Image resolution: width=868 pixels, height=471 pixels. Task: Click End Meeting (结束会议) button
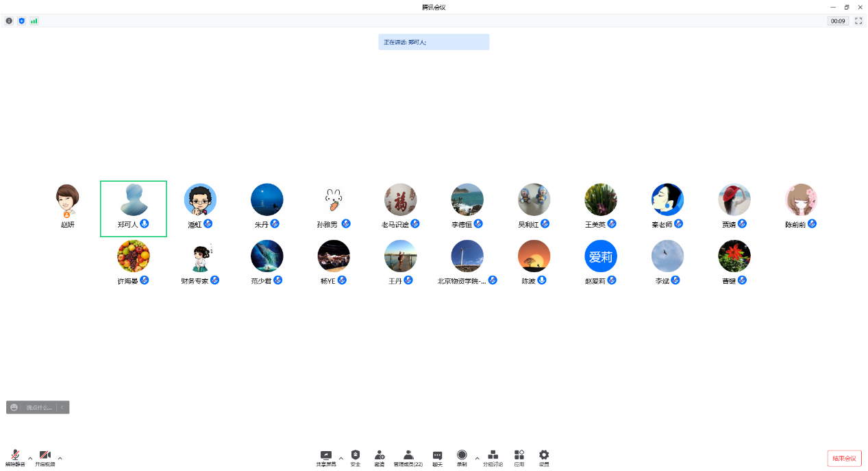click(x=844, y=459)
